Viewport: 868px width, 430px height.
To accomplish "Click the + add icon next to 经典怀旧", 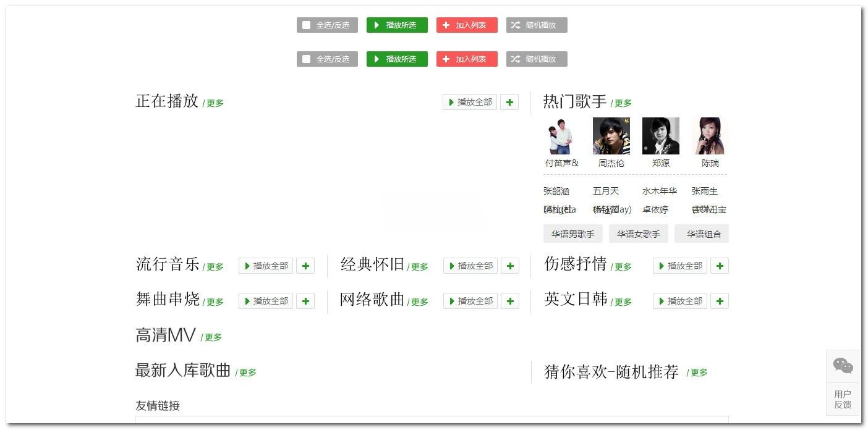I will pos(509,266).
